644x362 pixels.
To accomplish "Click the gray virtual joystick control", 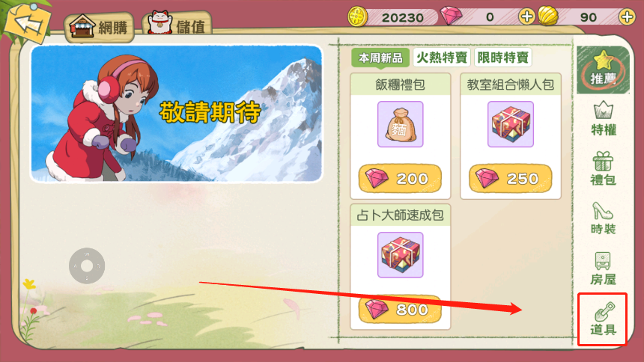I will (x=87, y=266).
